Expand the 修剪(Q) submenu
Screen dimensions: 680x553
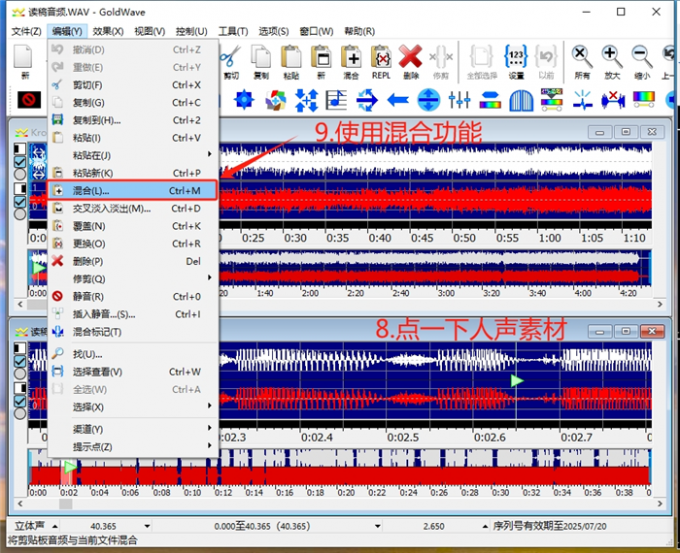133,278
